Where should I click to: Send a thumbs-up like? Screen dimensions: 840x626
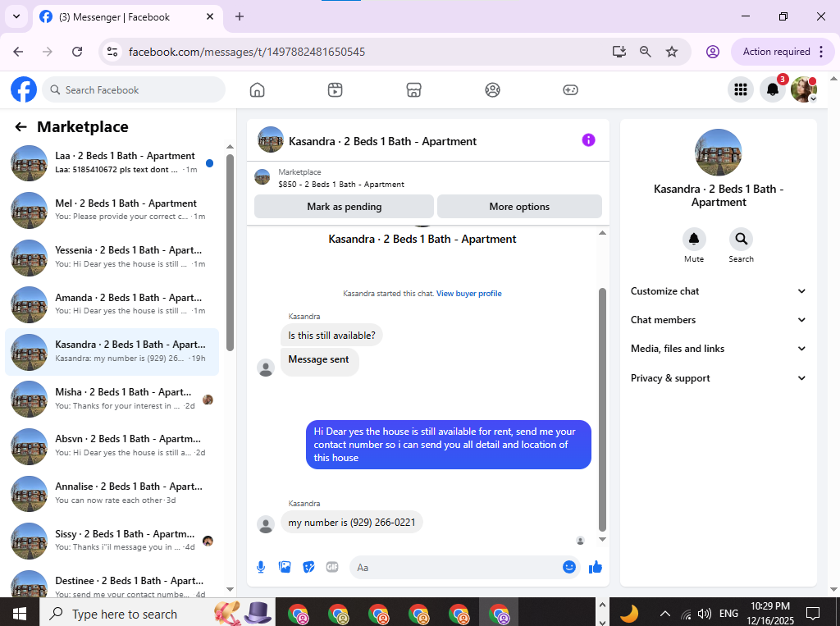click(596, 568)
